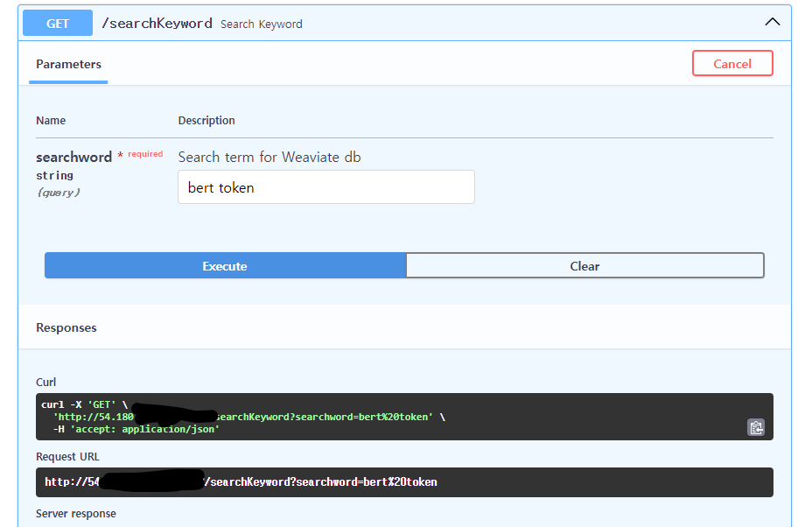Click the 'searchword' parameter name
The width and height of the screenshot is (812, 527).
[73, 157]
